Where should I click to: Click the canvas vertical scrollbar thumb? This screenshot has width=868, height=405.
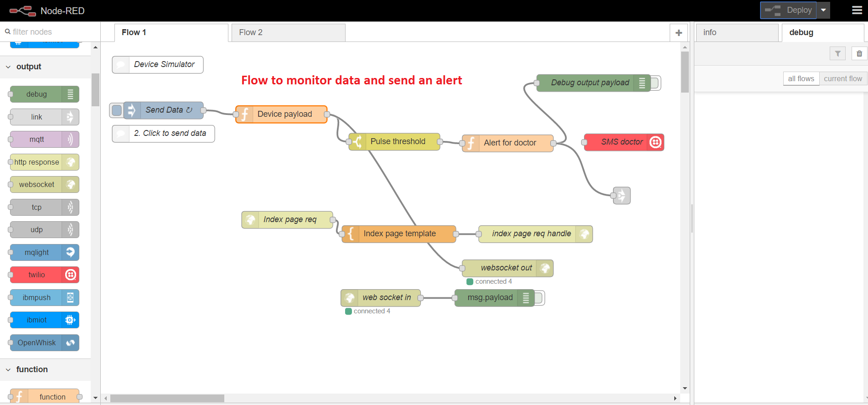pyautogui.click(x=685, y=72)
